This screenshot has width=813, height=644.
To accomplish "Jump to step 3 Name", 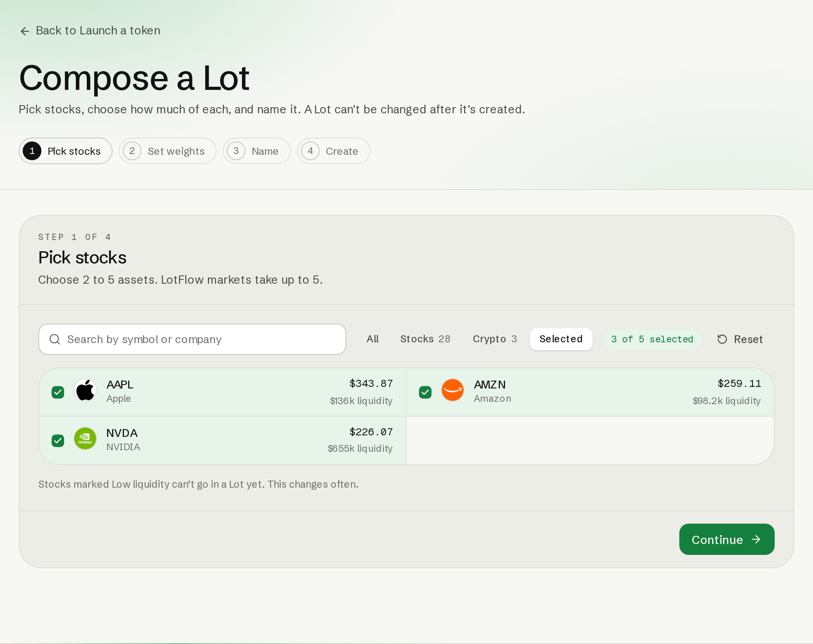I will click(x=257, y=151).
